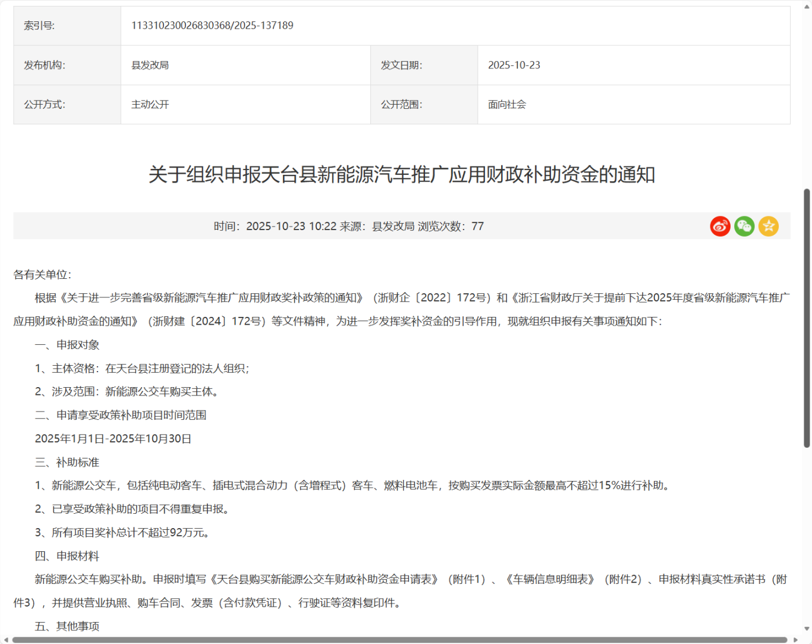Select section heading 三、补助标准
The height and width of the screenshot is (644, 812).
coord(67,462)
